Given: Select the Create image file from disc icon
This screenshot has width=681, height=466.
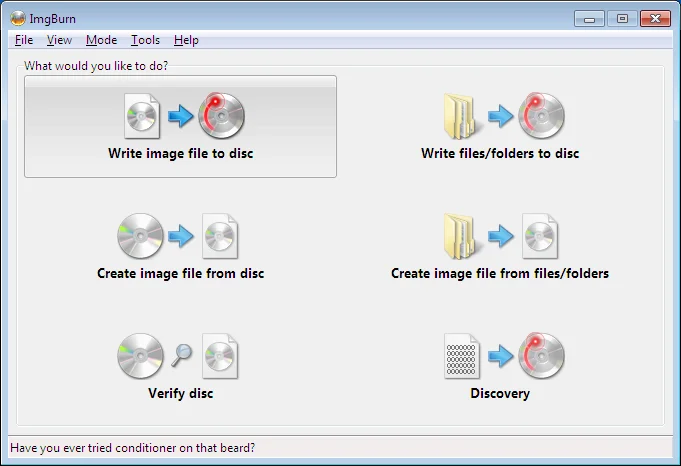Looking at the screenshot, I should click(180, 236).
